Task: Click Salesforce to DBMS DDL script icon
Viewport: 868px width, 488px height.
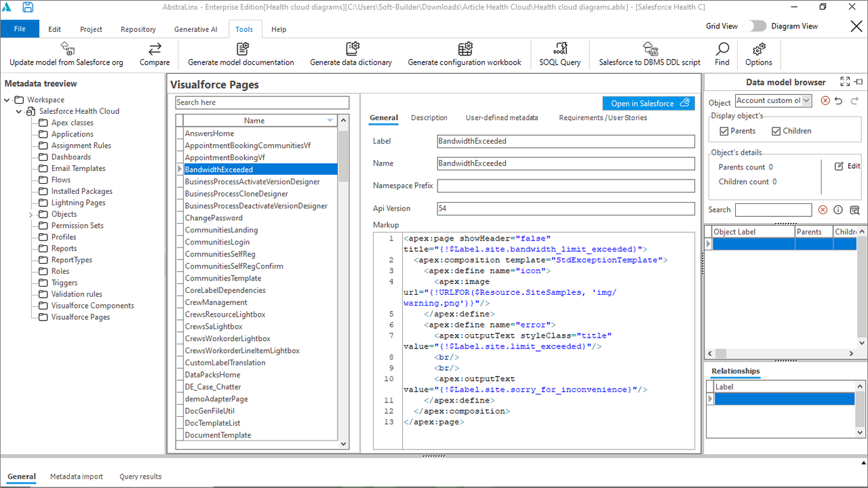Action: 650,49
